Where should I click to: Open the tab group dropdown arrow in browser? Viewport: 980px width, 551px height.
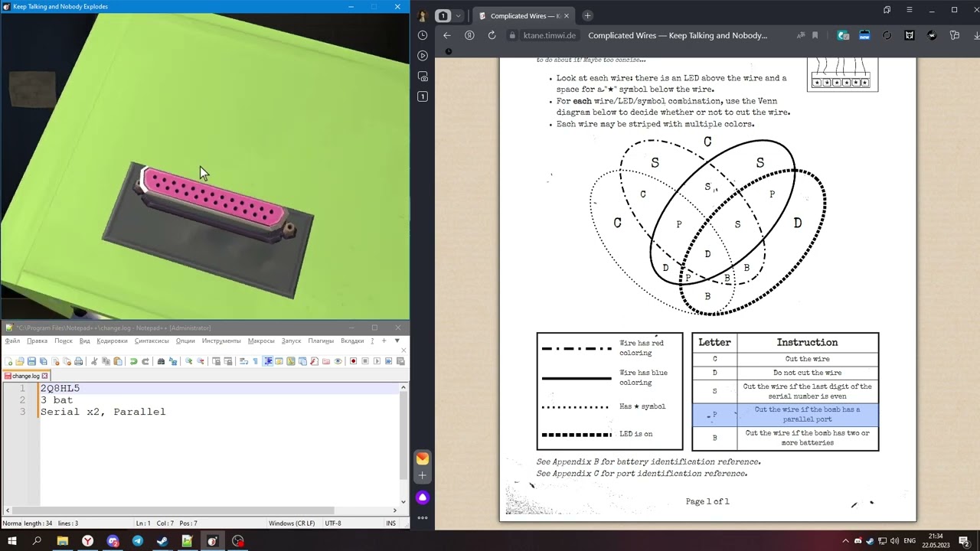point(459,15)
